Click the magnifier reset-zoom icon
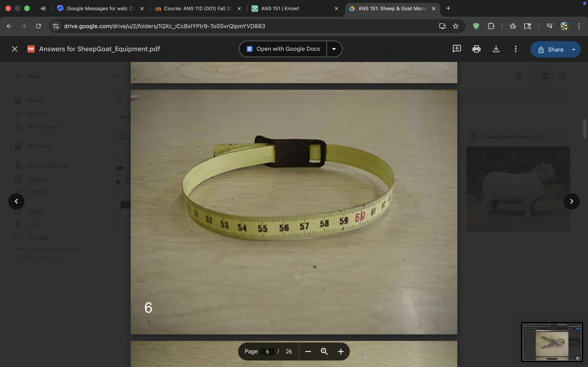 [x=324, y=351]
